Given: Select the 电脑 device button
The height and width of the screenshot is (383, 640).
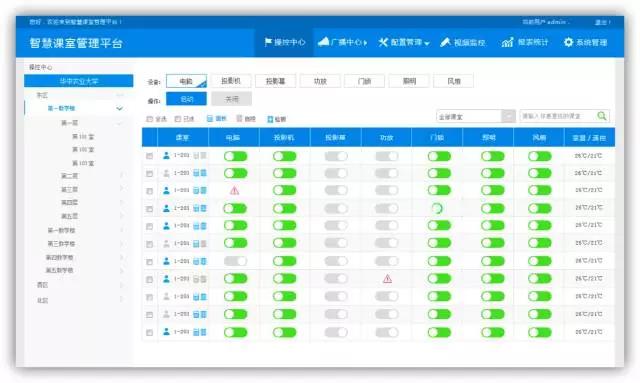Looking at the screenshot, I should pyautogui.click(x=187, y=81).
